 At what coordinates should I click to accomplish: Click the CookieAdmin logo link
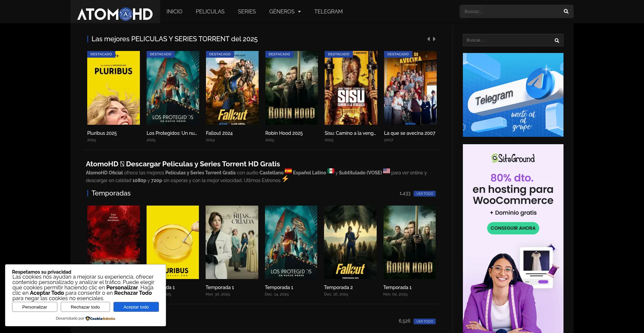pyautogui.click(x=100, y=319)
